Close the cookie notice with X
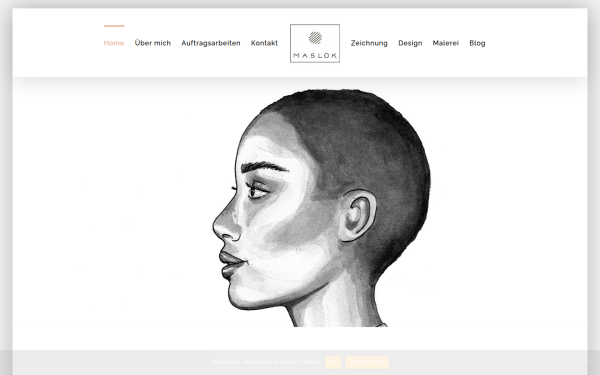600x375 pixels. 590,362
